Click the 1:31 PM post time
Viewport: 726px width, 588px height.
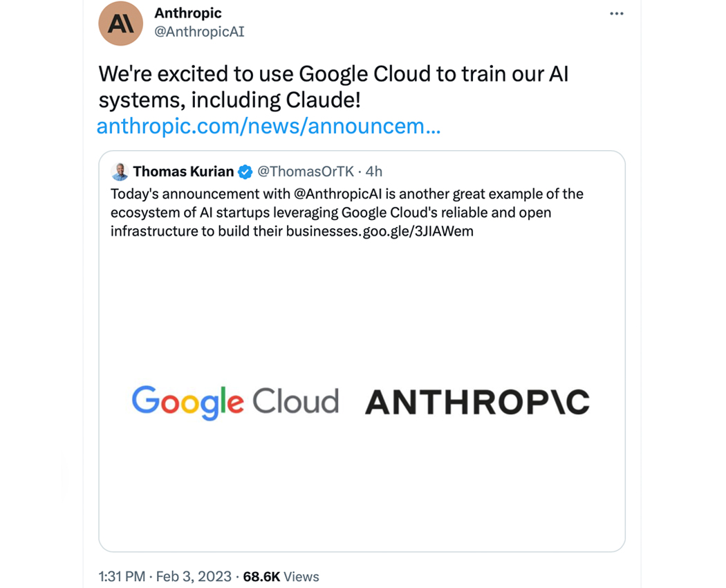122,576
